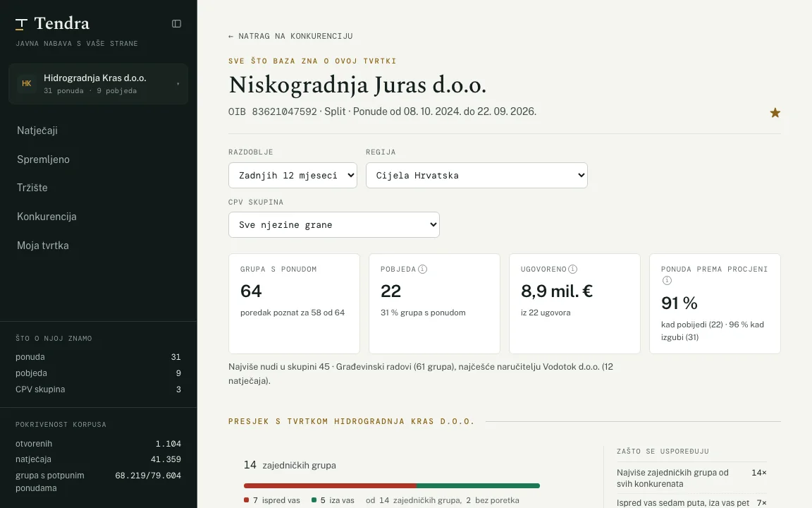Open Tržište section

(32, 188)
